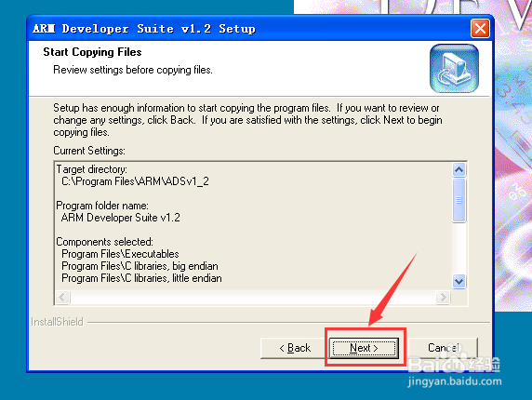Select the 'C:\Program Files\ARM\ADSv1_2' path text
This screenshot has height=400, width=532.
point(135,181)
